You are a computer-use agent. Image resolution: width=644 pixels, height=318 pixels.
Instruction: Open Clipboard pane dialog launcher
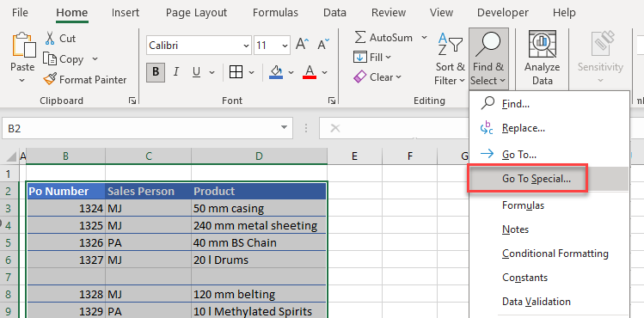click(x=132, y=101)
